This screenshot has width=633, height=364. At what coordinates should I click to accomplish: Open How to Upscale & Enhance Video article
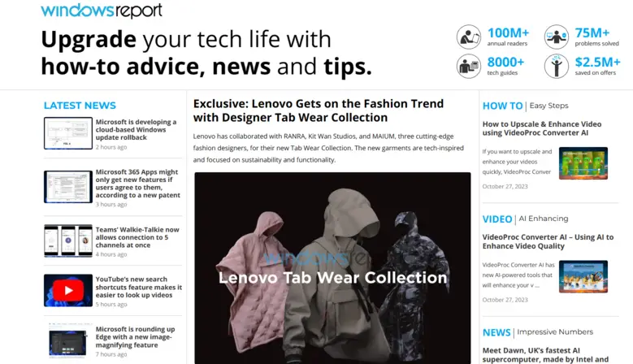[x=542, y=128]
